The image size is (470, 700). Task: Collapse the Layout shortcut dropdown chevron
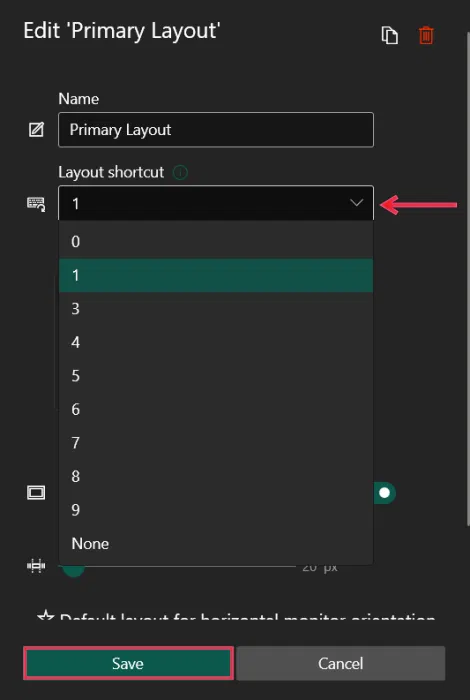[356, 203]
